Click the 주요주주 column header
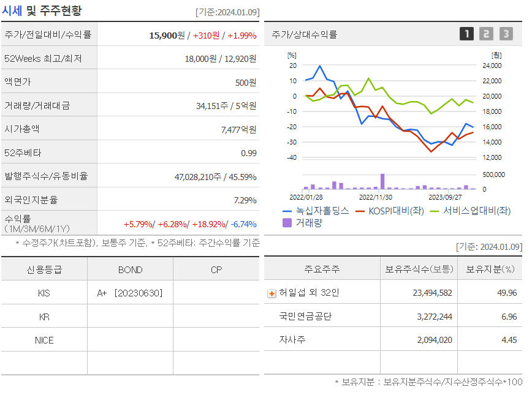This screenshot has height=395, width=532. (322, 269)
